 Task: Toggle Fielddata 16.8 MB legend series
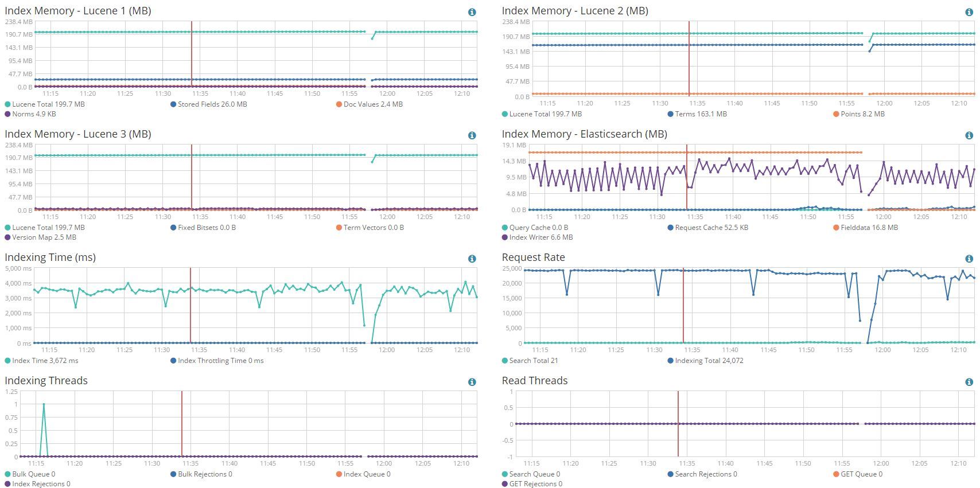[866, 228]
